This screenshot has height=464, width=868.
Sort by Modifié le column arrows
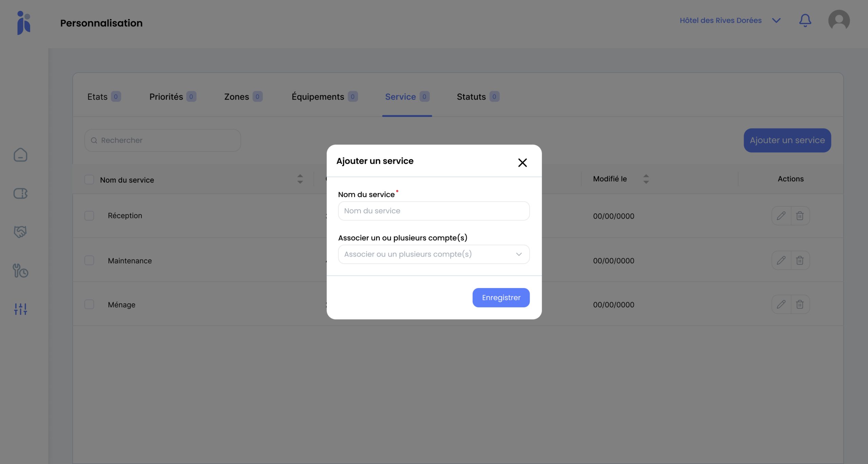646,179
